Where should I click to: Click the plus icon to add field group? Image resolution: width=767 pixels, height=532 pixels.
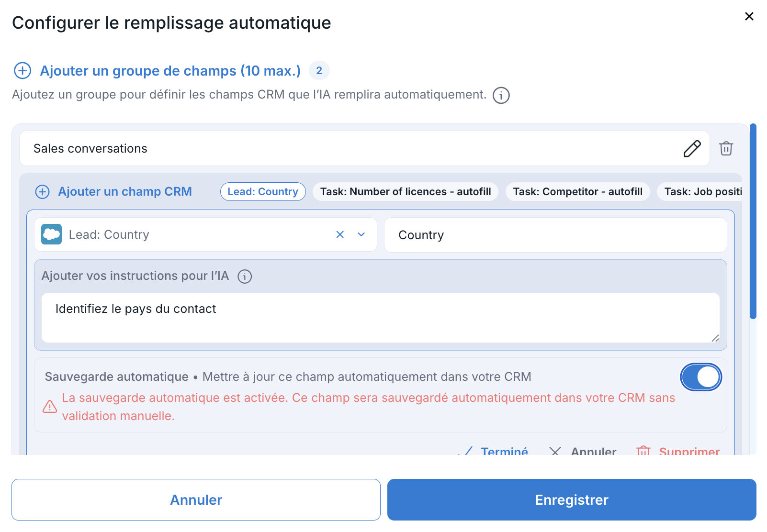(23, 71)
